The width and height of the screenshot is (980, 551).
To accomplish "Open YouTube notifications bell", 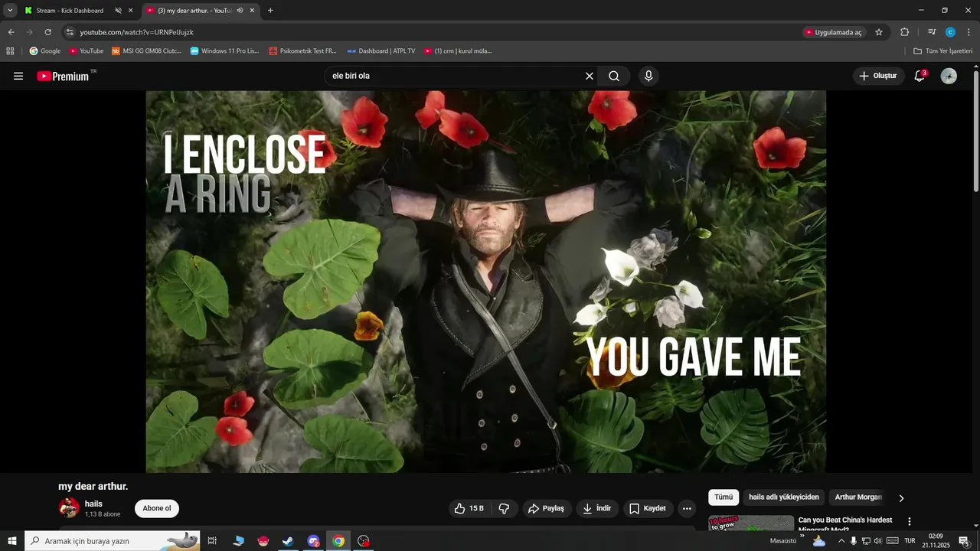I will click(x=920, y=76).
